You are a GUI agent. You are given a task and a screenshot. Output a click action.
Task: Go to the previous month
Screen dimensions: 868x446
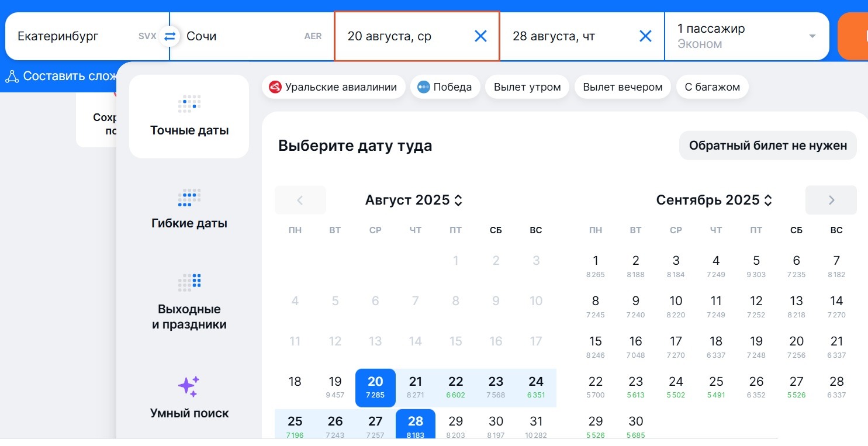[300, 200]
